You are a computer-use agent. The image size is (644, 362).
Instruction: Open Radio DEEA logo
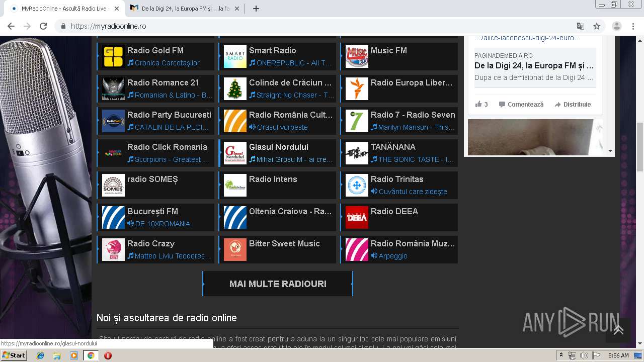tap(357, 217)
